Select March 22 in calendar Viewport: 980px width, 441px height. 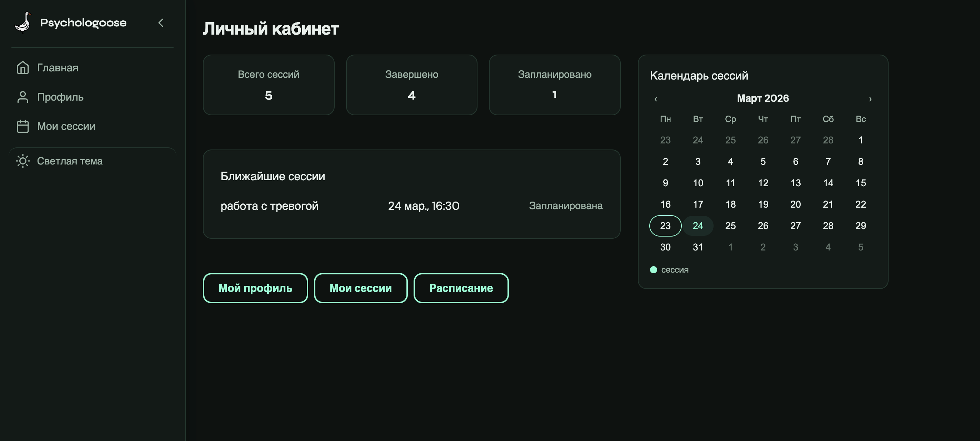[x=861, y=204]
